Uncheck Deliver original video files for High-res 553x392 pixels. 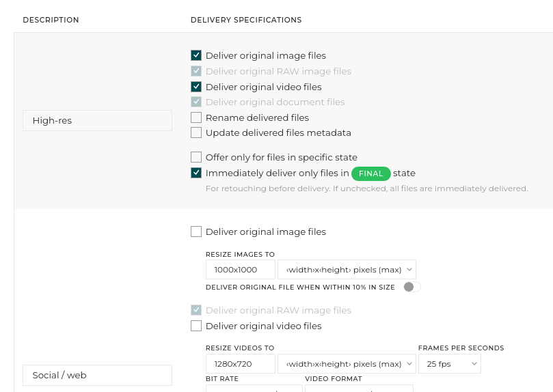196,87
